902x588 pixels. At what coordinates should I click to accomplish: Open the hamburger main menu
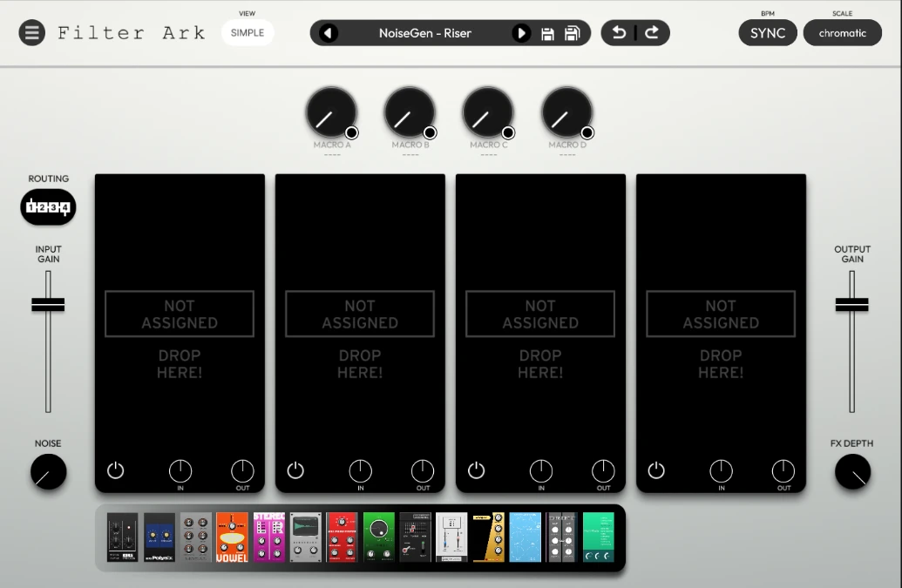coord(32,33)
